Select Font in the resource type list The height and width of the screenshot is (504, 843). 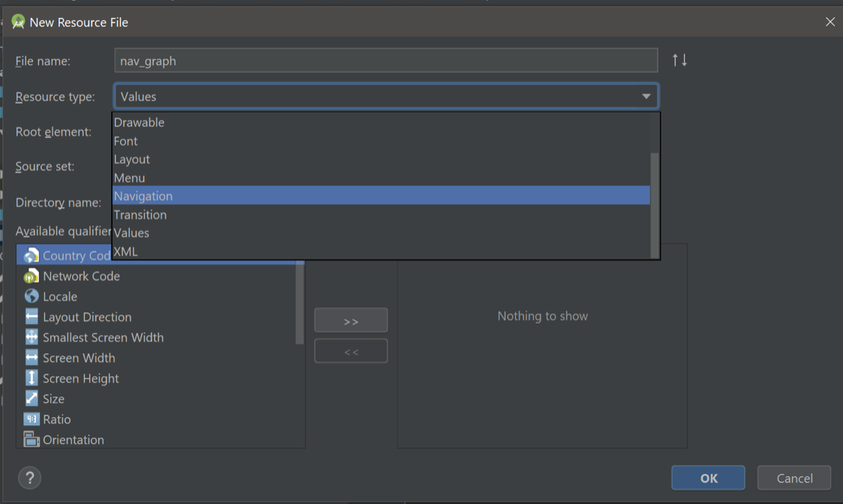click(x=125, y=141)
